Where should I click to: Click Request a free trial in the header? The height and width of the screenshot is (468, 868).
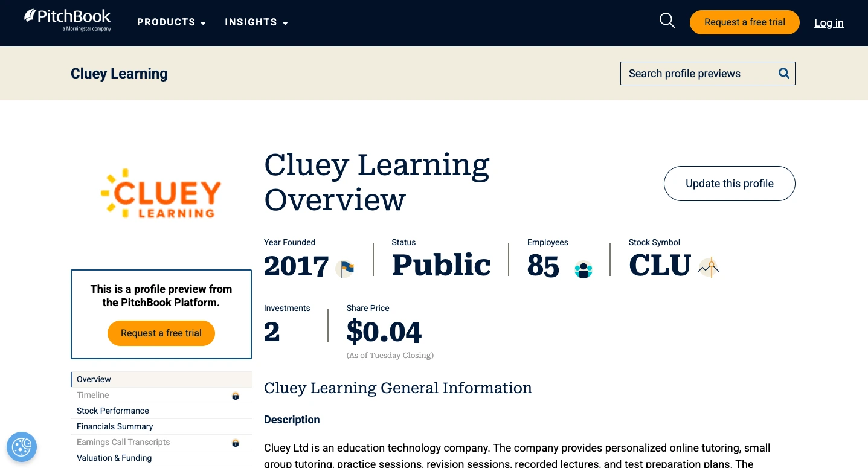coord(744,22)
